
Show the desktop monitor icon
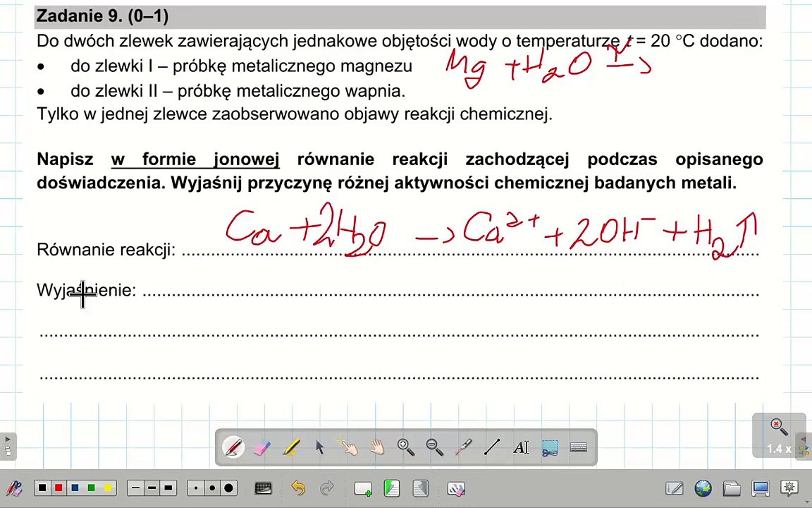(761, 488)
